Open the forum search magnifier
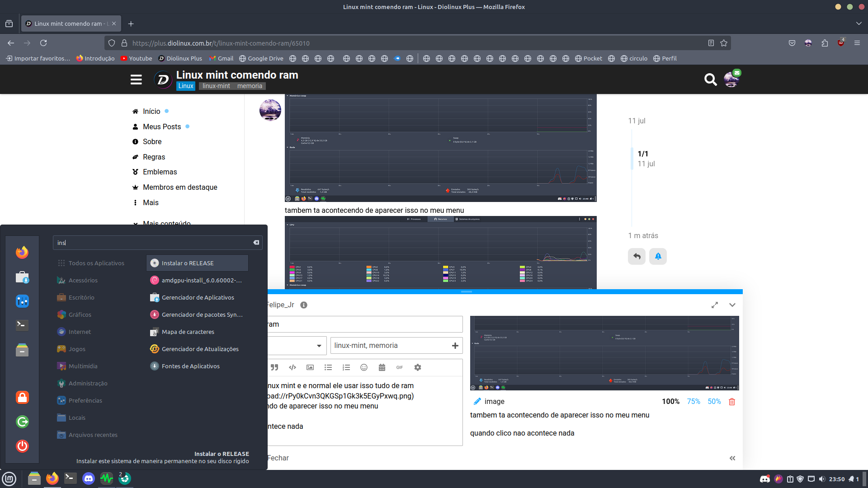This screenshot has height=488, width=868. point(710,80)
